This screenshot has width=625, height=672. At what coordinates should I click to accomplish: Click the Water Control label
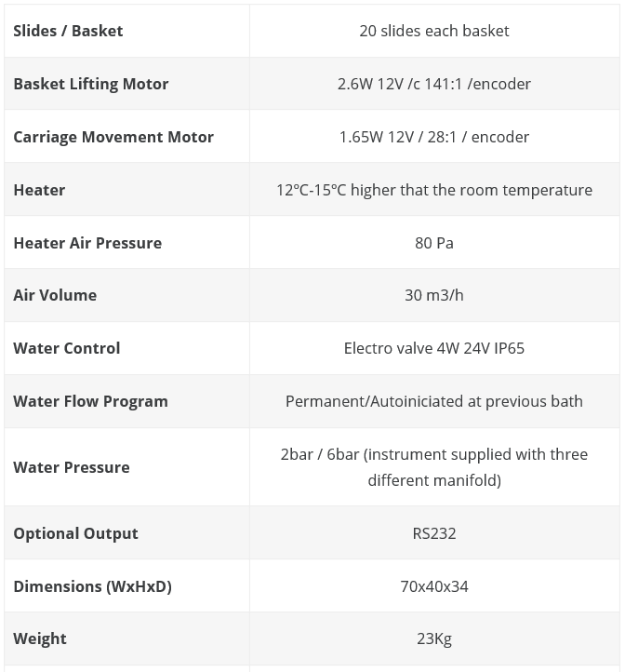(67, 348)
